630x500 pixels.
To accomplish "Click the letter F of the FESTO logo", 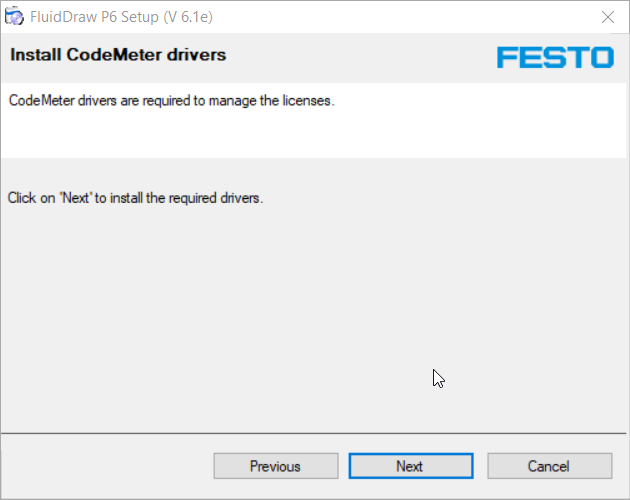I will click(507, 57).
